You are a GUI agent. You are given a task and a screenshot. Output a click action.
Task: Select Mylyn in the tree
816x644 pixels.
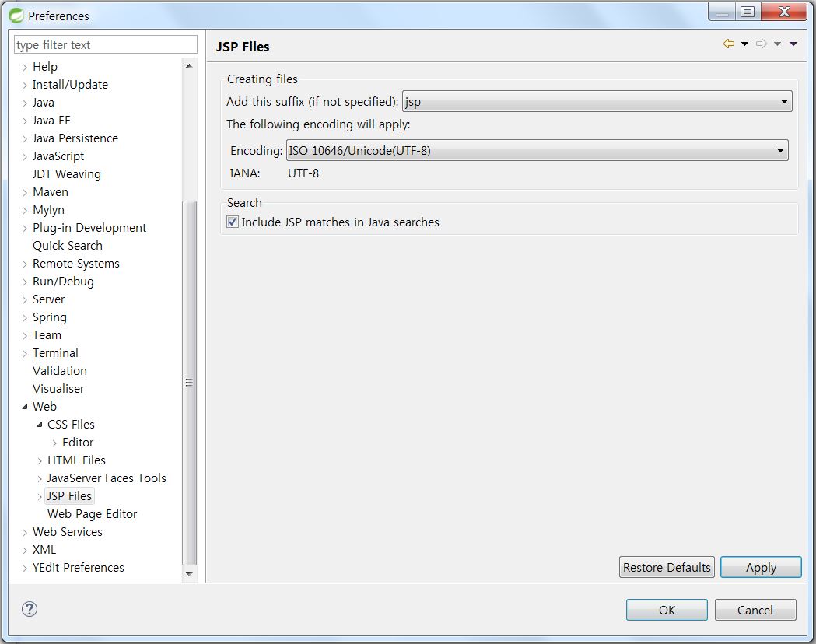(x=48, y=210)
